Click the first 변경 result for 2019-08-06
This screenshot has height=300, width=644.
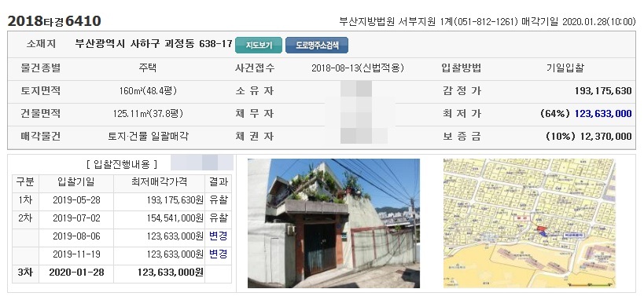pyautogui.click(x=218, y=236)
